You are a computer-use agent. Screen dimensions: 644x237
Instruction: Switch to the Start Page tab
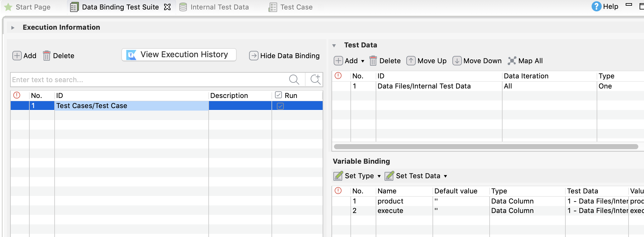tap(27, 7)
